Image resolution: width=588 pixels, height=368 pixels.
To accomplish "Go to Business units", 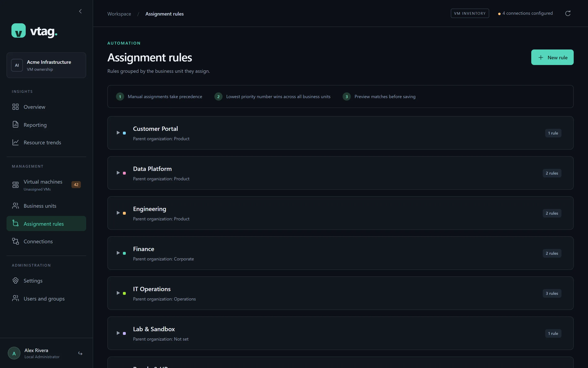I will (46, 206).
